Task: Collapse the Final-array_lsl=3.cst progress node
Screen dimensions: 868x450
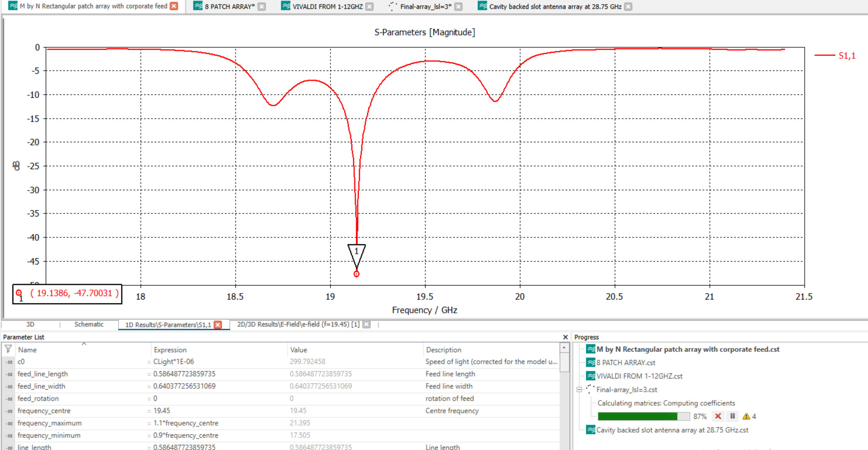Action: (x=580, y=389)
